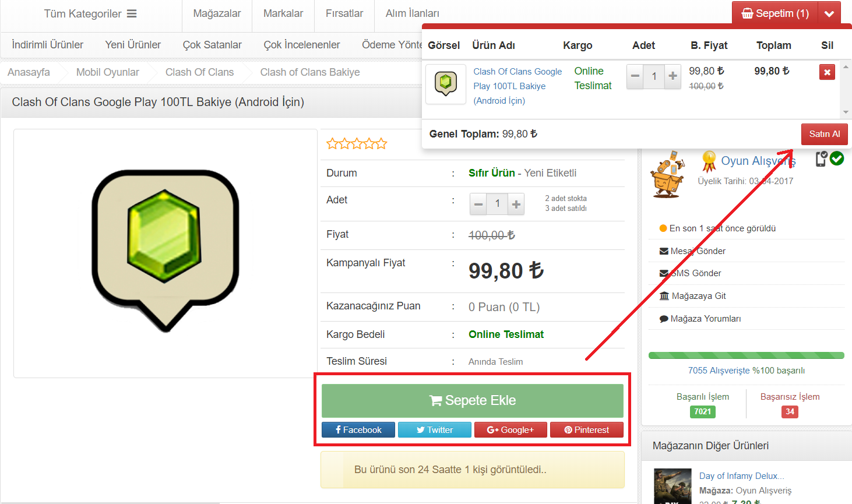Increase product Adet with the plus button
The height and width of the screenshot is (504, 852).
tap(516, 204)
